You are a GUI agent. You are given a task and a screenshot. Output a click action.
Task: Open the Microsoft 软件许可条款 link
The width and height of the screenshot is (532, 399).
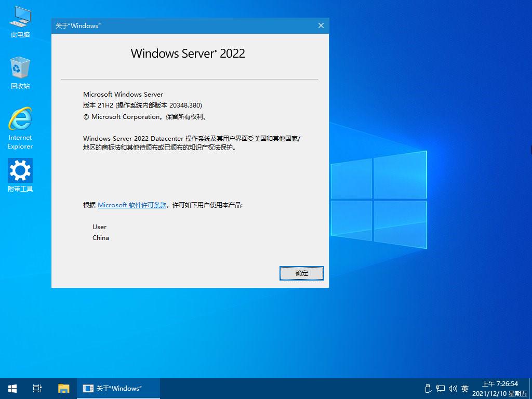[x=132, y=205]
